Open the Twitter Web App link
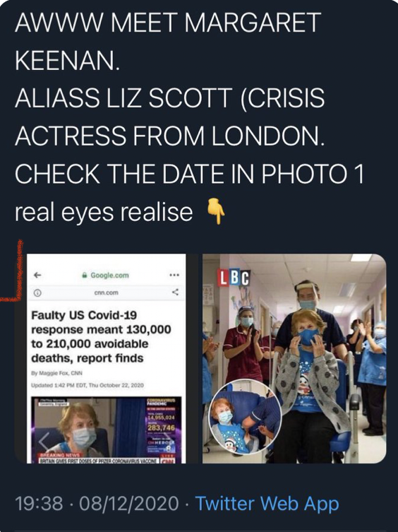Viewport: 398px width, 532px height. (267, 503)
